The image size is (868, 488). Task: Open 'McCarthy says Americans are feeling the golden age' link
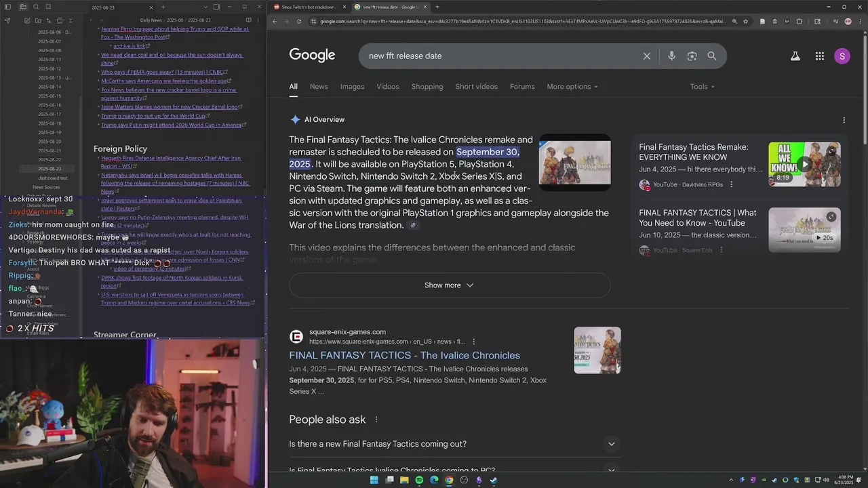click(x=163, y=81)
